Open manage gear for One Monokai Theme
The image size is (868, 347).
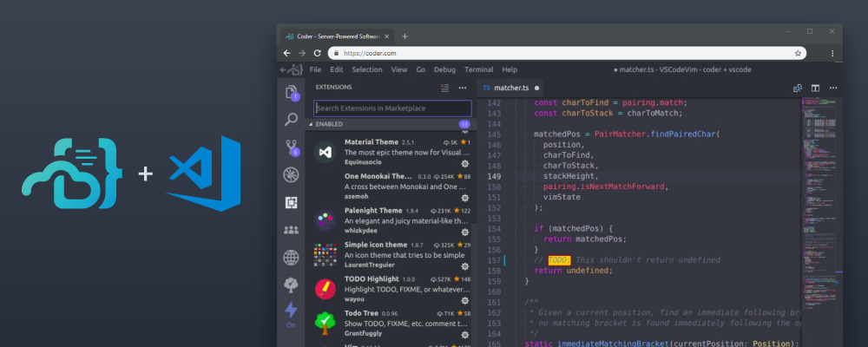pos(465,198)
